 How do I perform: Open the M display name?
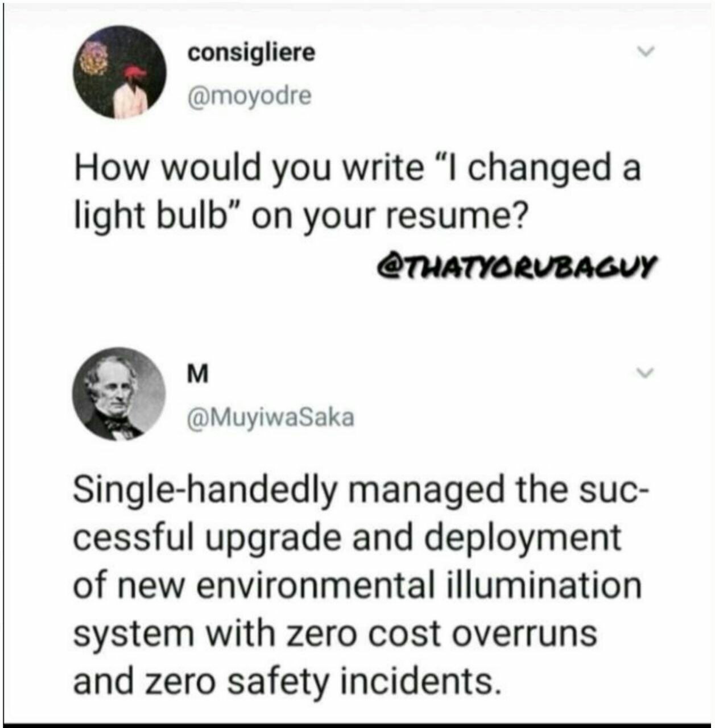click(197, 374)
